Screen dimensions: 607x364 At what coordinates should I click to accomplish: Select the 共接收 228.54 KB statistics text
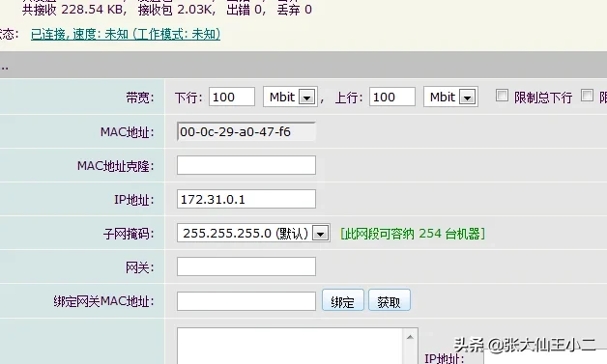[x=73, y=10]
